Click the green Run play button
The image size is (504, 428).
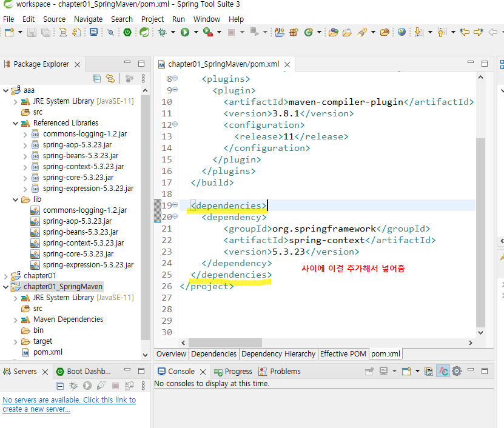tap(185, 32)
